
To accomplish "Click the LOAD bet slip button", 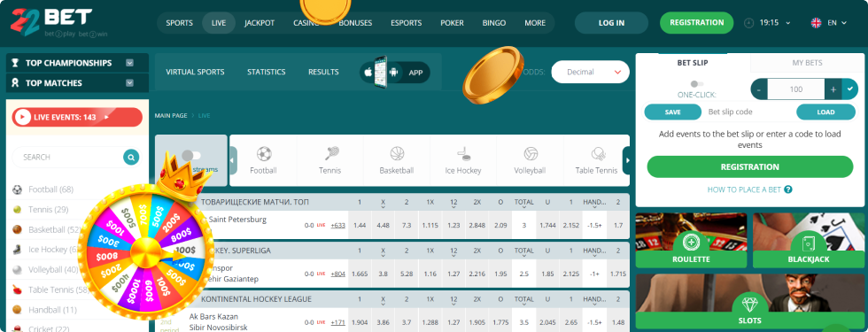I will [825, 112].
